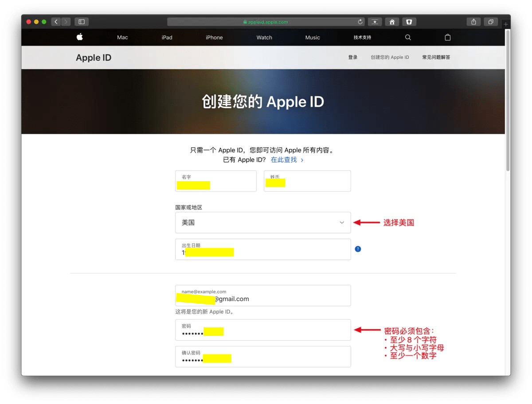Click the Apple logo in navigation
532x404 pixels.
(80, 37)
